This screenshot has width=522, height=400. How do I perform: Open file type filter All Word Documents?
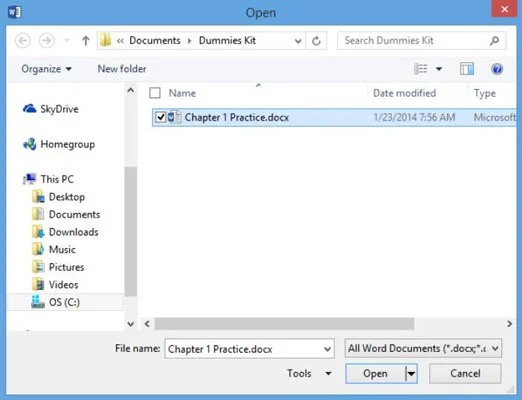(x=423, y=348)
